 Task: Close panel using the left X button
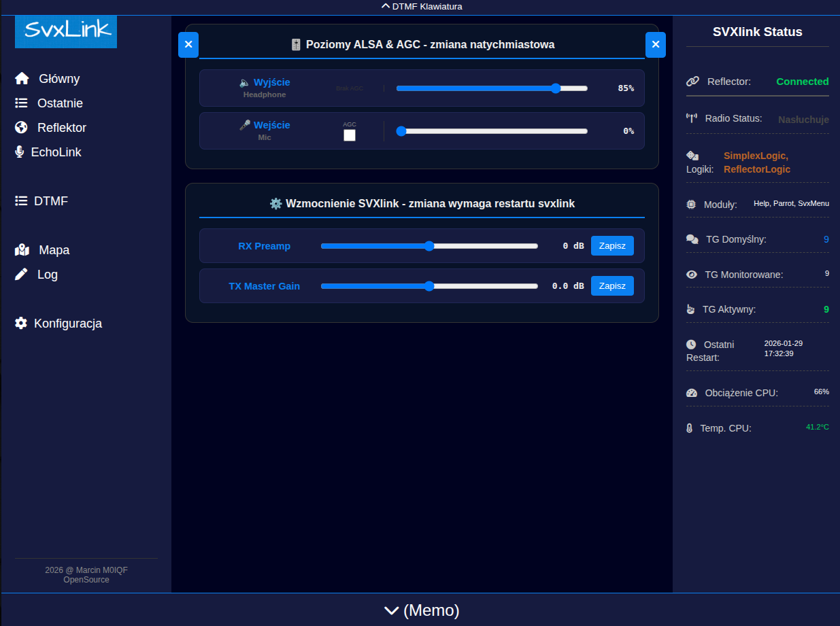188,45
